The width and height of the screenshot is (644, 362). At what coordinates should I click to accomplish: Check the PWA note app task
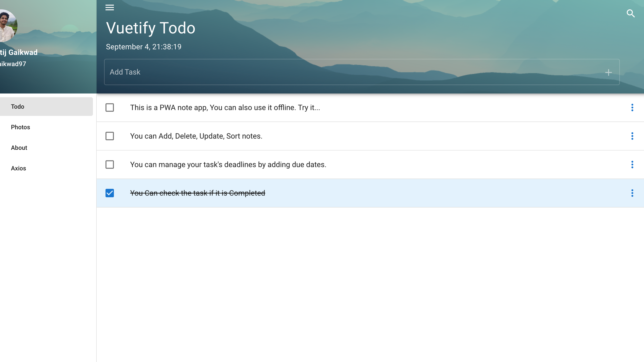[109, 107]
